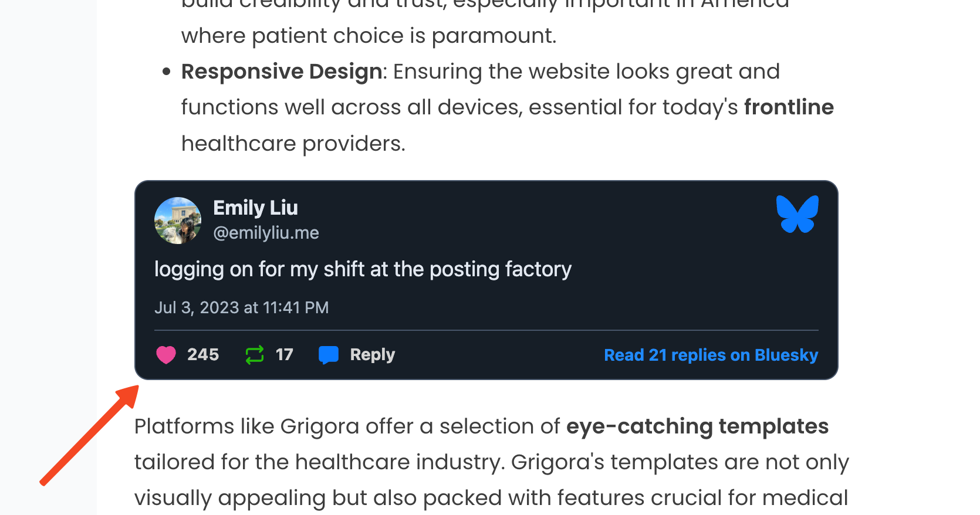Click the patient choice is paramount line
Viewport: 980px width, 515px height.
point(369,36)
